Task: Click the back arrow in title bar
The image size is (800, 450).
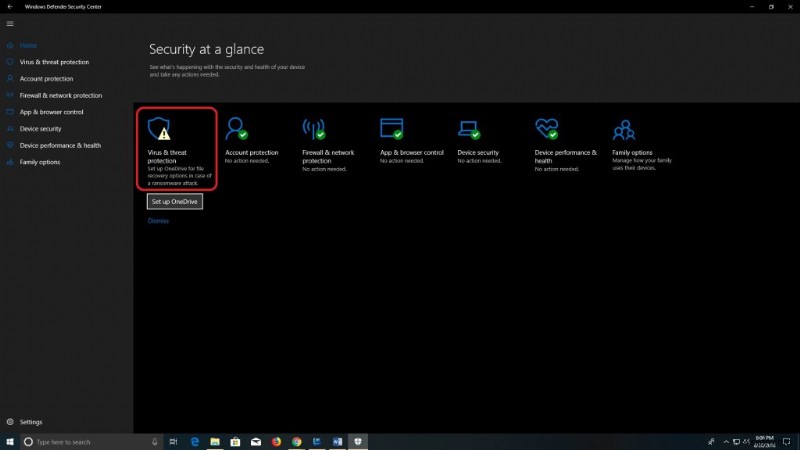Action: (10, 7)
